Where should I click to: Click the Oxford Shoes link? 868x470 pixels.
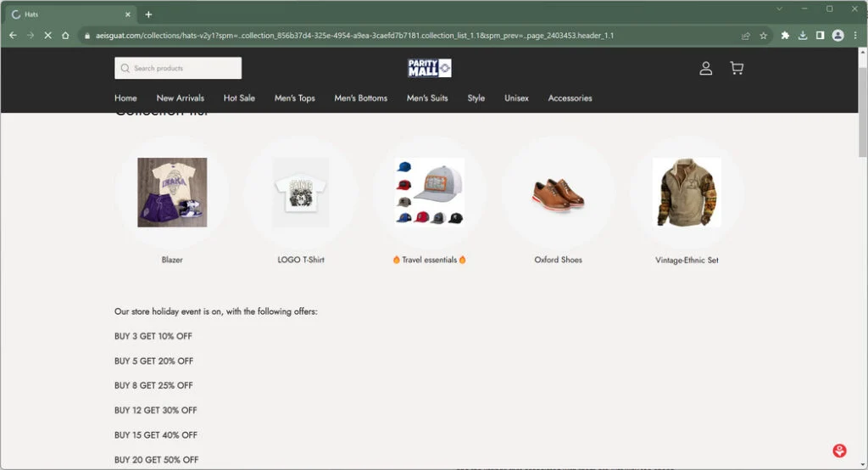coord(558,260)
